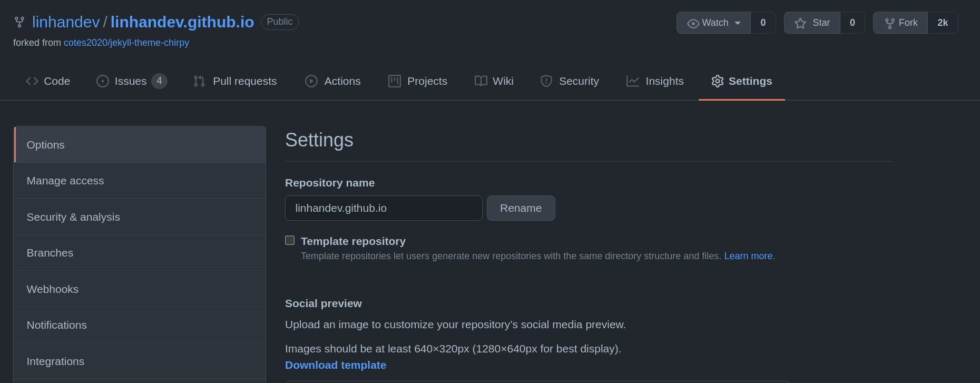Enable the Template repository checkbox
Viewport: 980px width, 383px height.
pos(290,240)
